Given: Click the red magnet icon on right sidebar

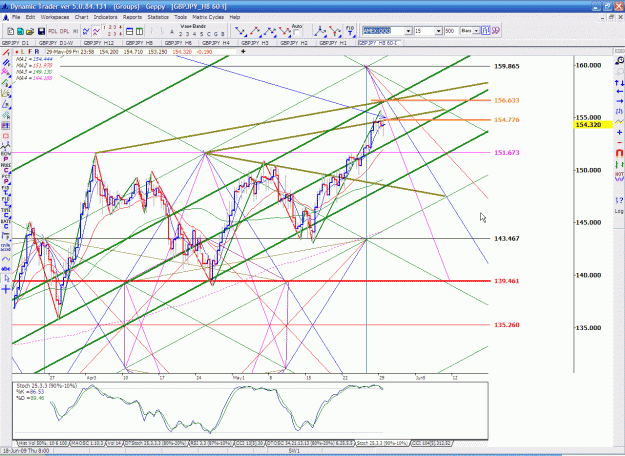Looking at the screenshot, I should [619, 153].
